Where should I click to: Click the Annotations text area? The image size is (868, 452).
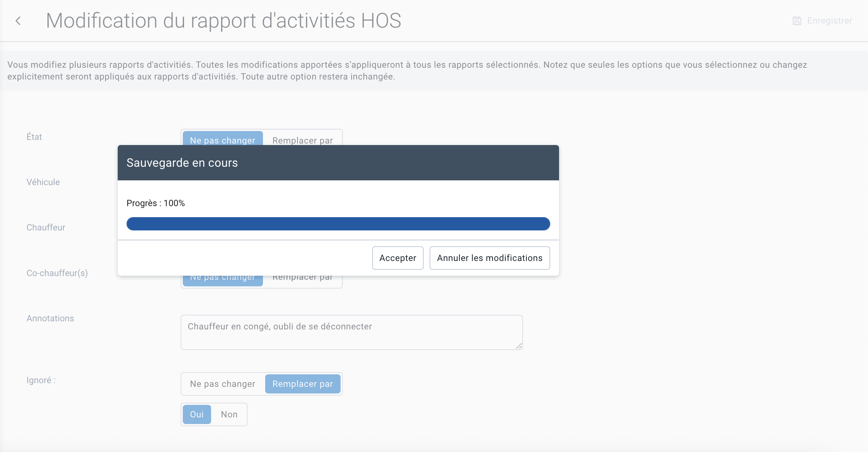(352, 332)
